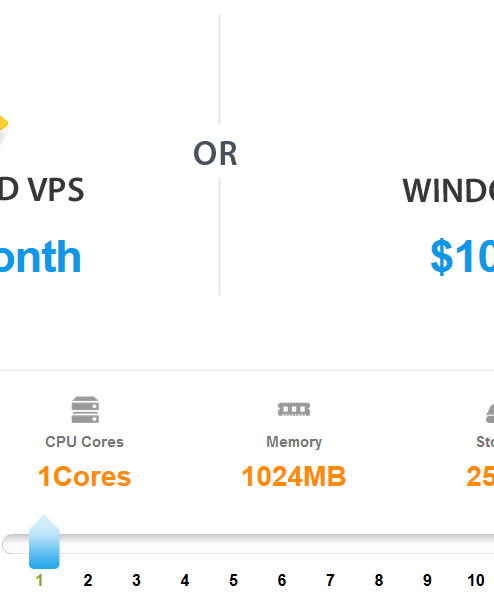The width and height of the screenshot is (494, 609).
Task: Set slider to tick mark 8
Action: (379, 580)
